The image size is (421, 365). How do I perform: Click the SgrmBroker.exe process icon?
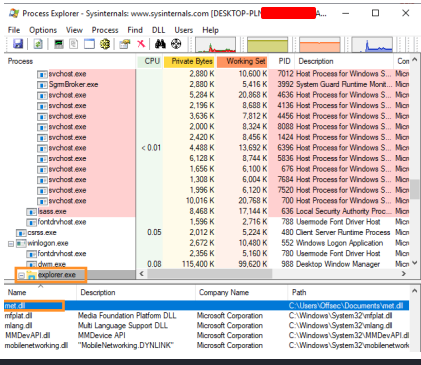coord(42,85)
